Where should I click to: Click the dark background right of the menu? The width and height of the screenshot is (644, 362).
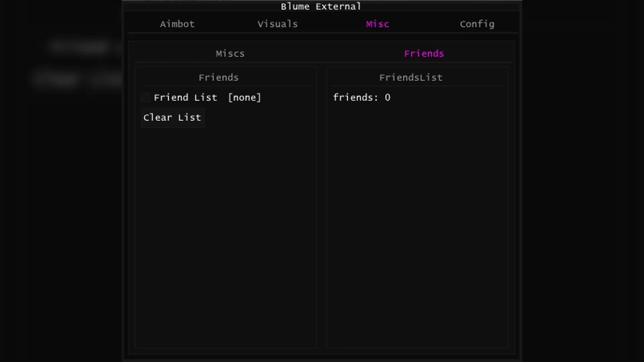click(x=584, y=181)
